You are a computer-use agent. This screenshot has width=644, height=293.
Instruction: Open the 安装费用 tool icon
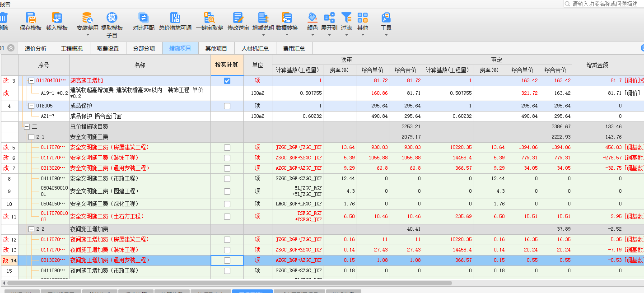coord(87,18)
